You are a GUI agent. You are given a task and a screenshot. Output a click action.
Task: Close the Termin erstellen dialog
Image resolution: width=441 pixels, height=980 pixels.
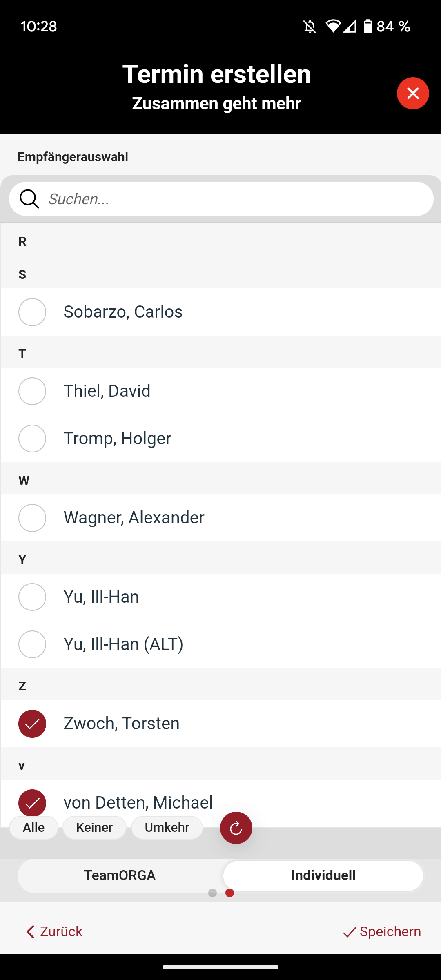coord(413,94)
